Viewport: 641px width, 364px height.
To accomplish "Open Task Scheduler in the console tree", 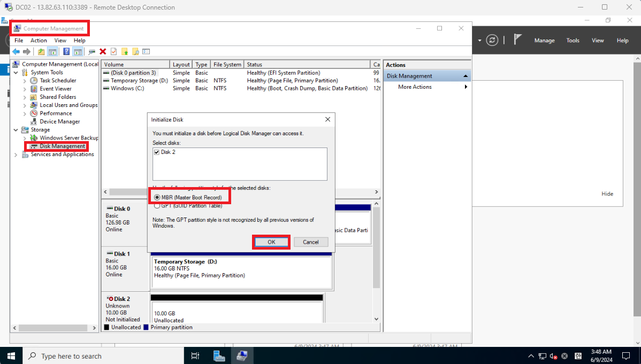I will (x=58, y=81).
